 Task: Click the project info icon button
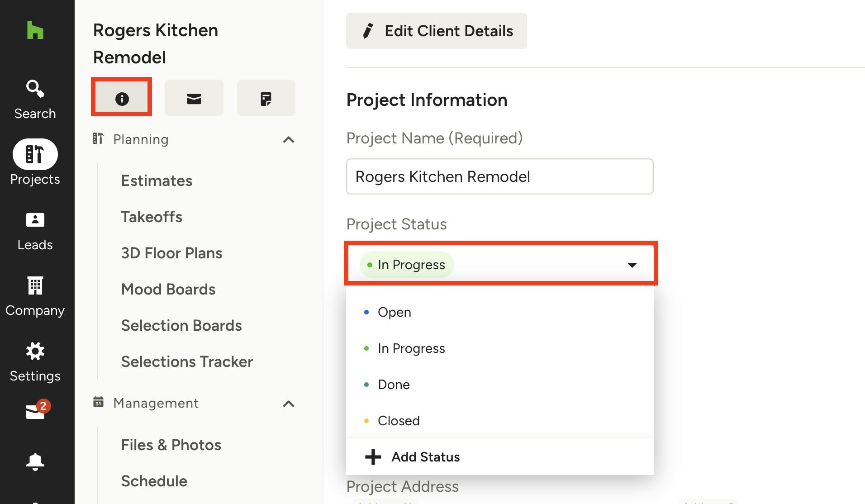click(122, 98)
